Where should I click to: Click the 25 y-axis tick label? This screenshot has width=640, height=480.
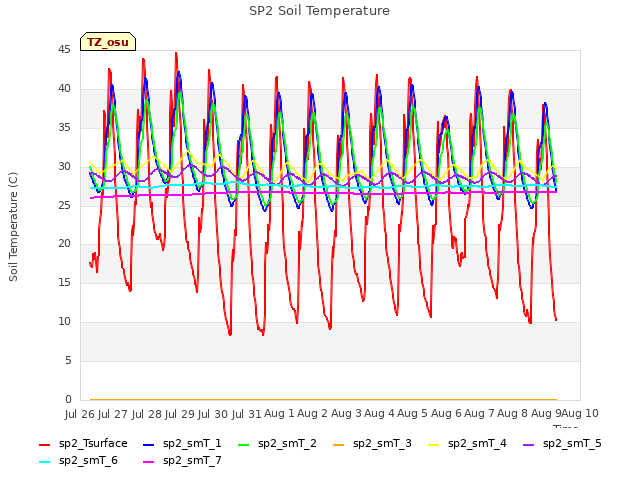click(x=64, y=205)
